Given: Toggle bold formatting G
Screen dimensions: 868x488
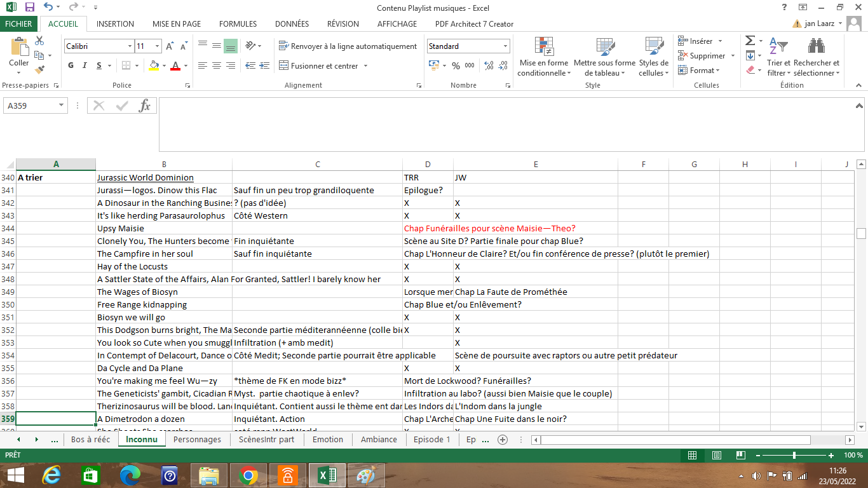Looking at the screenshot, I should point(71,65).
